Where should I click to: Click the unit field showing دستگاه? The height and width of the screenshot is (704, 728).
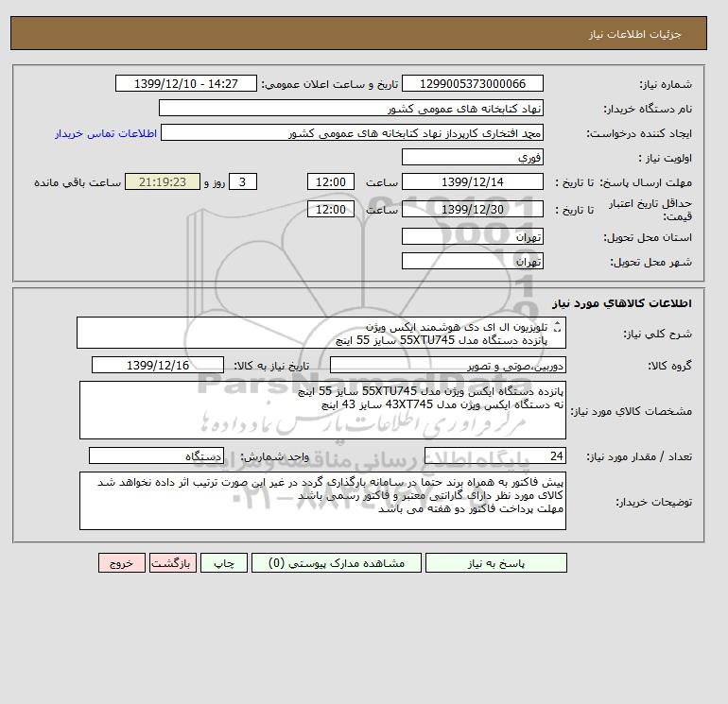[156, 455]
